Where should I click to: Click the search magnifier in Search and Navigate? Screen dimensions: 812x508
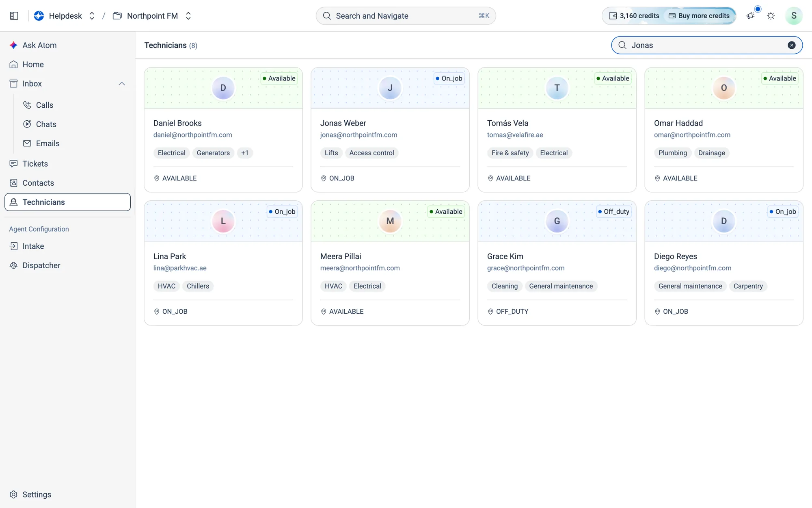click(x=327, y=16)
